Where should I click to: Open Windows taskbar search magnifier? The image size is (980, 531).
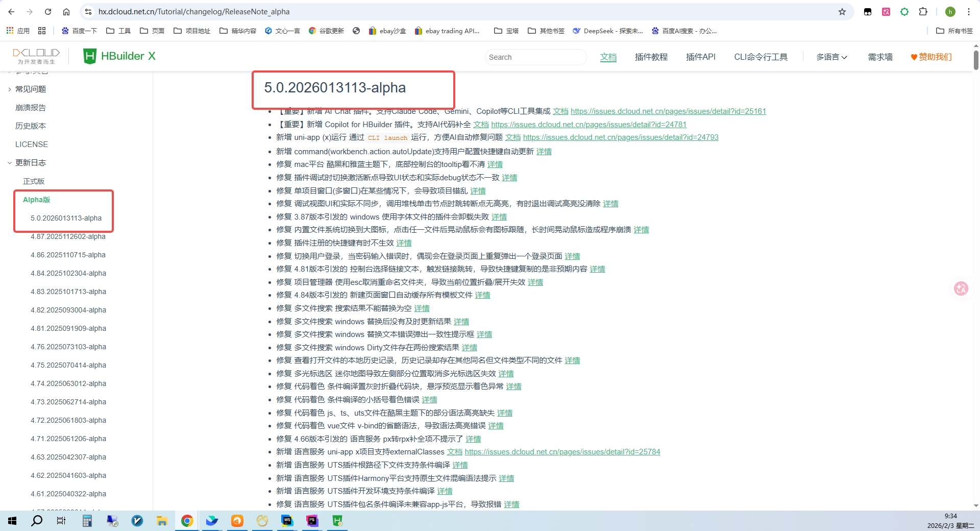pos(37,521)
